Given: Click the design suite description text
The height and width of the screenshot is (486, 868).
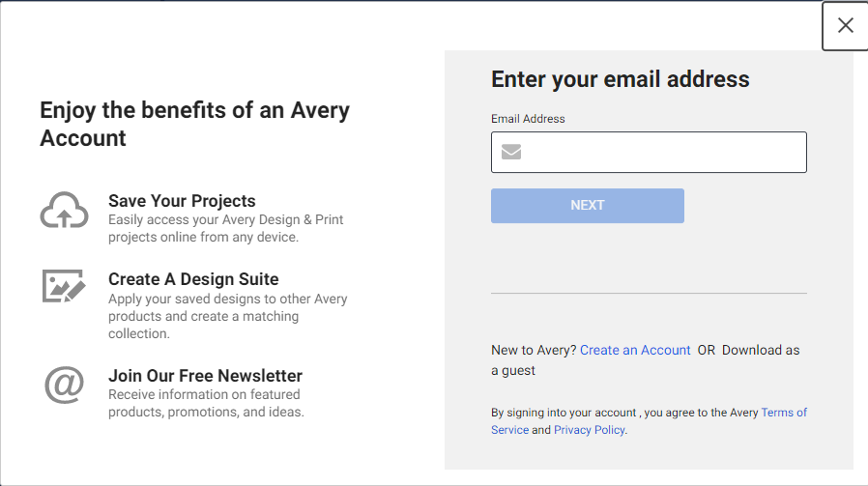Looking at the screenshot, I should click(227, 316).
